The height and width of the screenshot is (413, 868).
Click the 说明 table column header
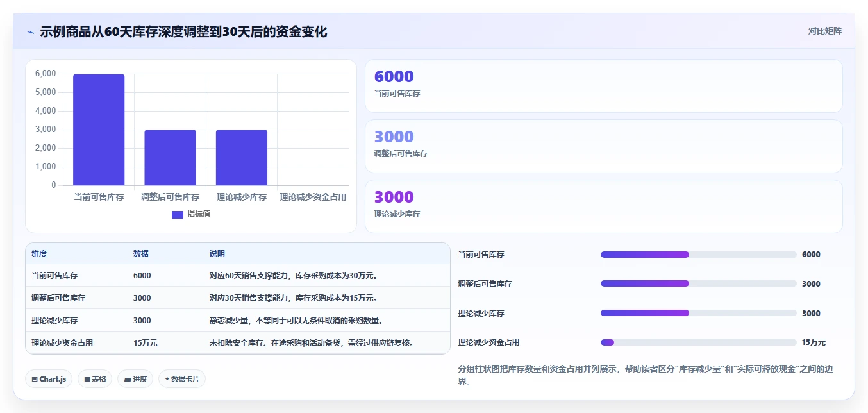(217, 254)
